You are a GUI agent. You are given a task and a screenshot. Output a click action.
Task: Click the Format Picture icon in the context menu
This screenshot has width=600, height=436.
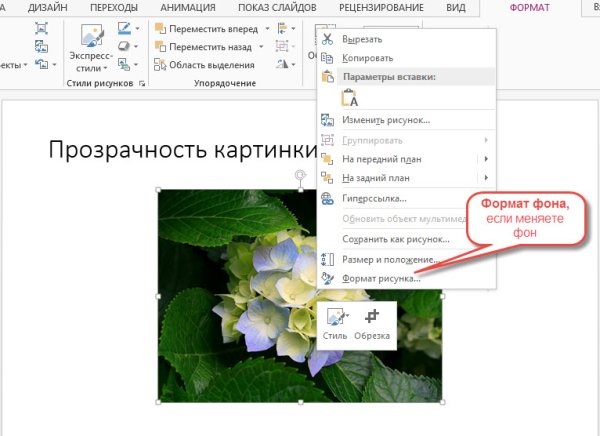[x=327, y=278]
